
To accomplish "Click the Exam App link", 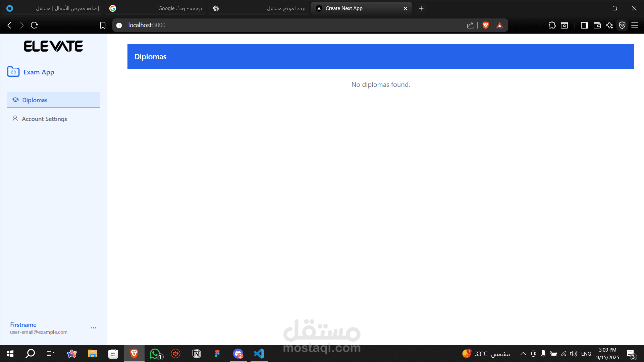I will coord(39,72).
